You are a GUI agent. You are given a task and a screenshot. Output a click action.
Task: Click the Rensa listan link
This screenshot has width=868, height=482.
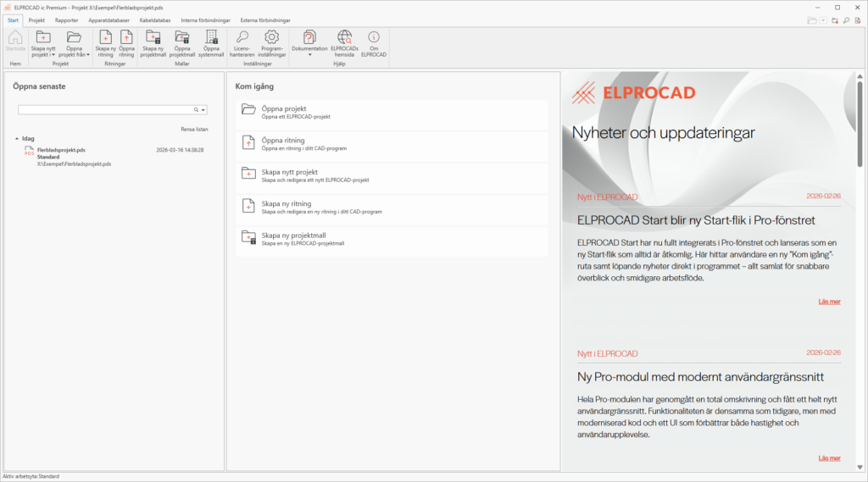coord(194,129)
